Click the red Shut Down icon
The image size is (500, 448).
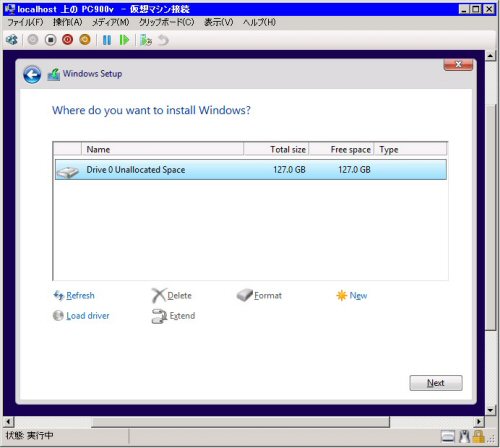[x=68, y=40]
